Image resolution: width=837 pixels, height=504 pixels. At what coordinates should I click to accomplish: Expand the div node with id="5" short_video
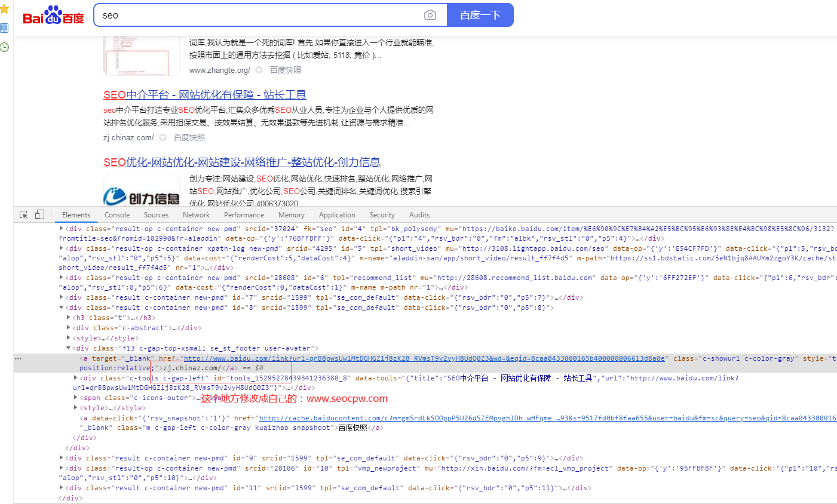(62, 248)
